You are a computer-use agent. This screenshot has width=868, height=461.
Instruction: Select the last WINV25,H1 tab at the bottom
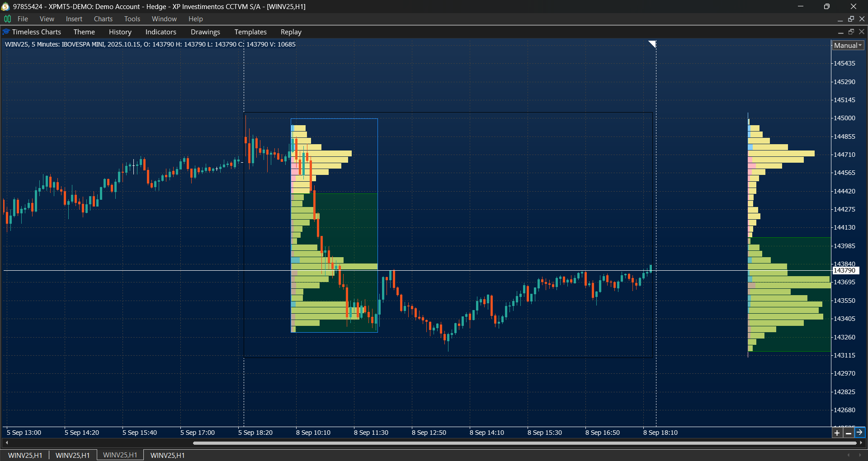pos(167,455)
